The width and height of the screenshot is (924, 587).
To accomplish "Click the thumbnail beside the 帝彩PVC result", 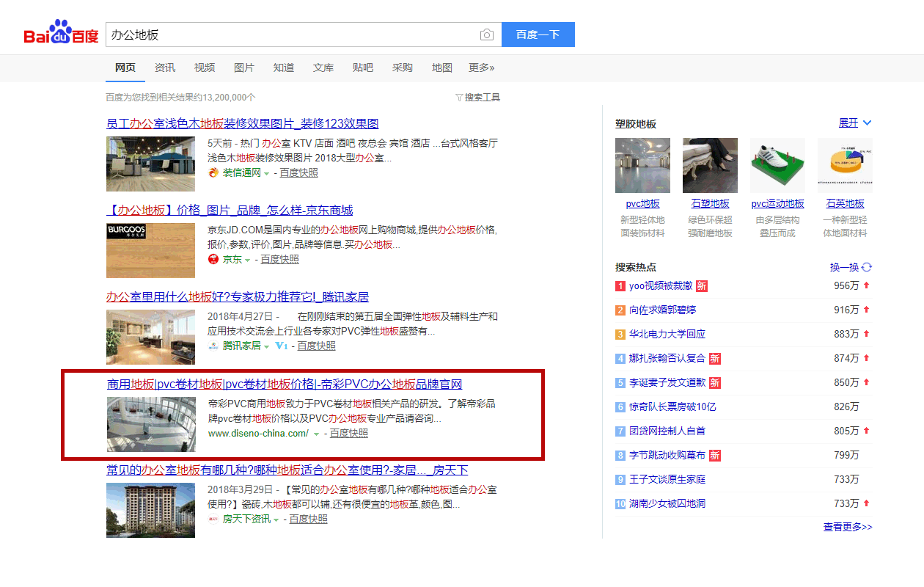I will tap(151, 424).
